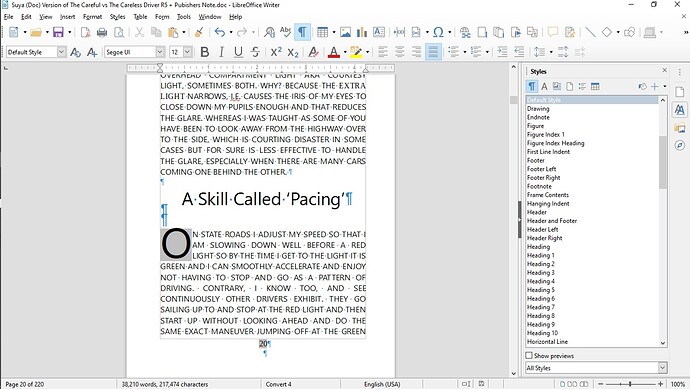The image size is (690, 389).
Task: Select Hanging Indent style
Action: coord(548,203)
